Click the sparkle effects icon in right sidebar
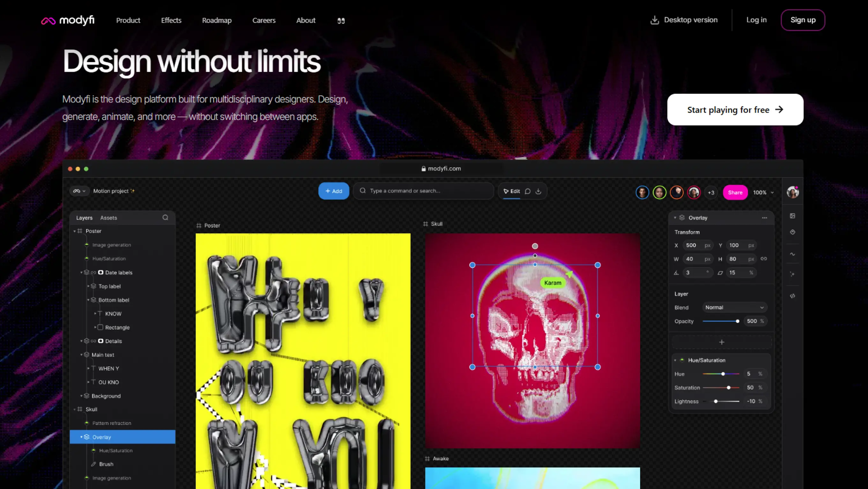This screenshot has width=868, height=489. point(792,274)
